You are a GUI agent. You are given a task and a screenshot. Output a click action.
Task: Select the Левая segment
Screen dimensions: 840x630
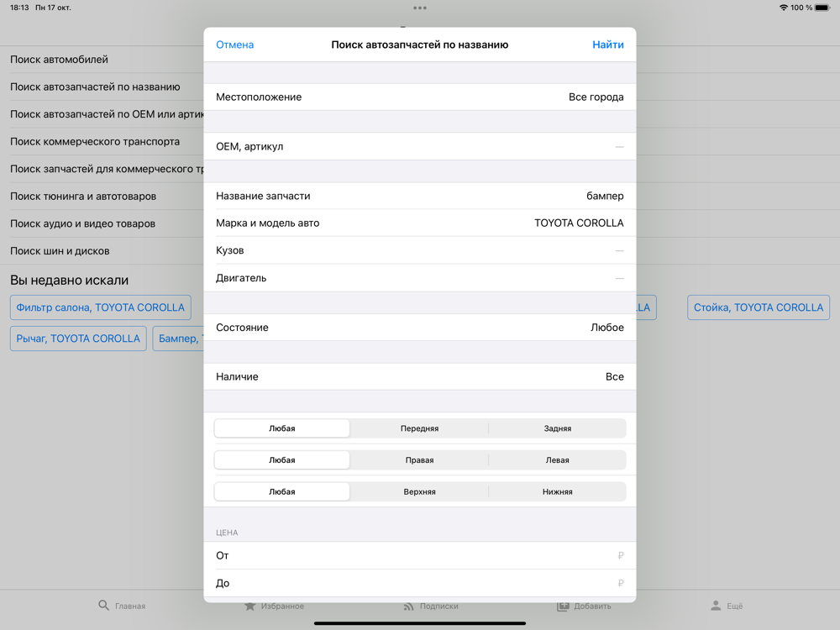pos(557,459)
